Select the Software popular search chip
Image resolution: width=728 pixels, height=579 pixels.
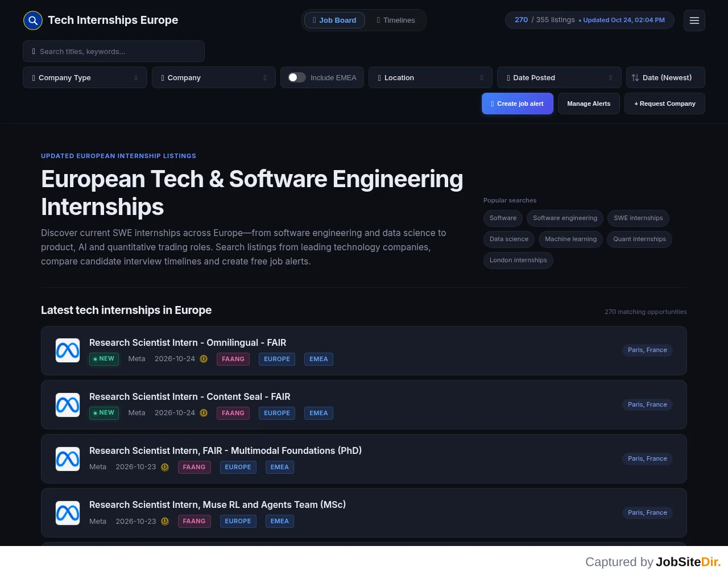click(x=503, y=218)
